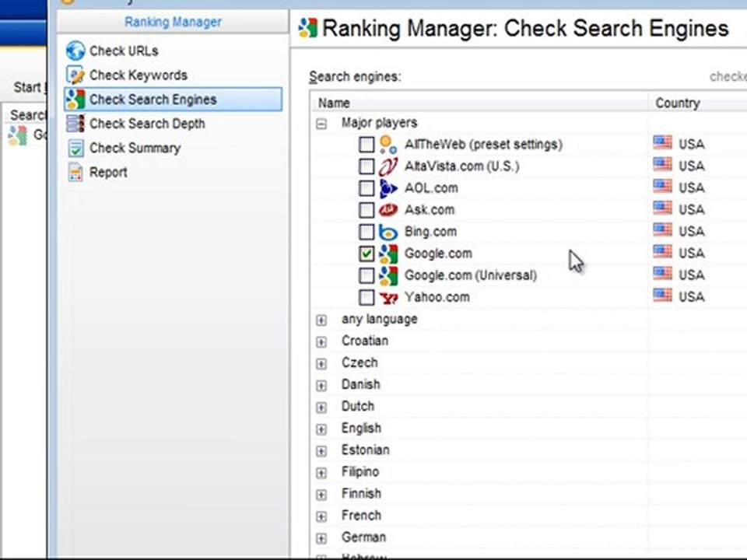Select the Bing.com row text
This screenshot has width=747, height=560.
click(x=430, y=232)
